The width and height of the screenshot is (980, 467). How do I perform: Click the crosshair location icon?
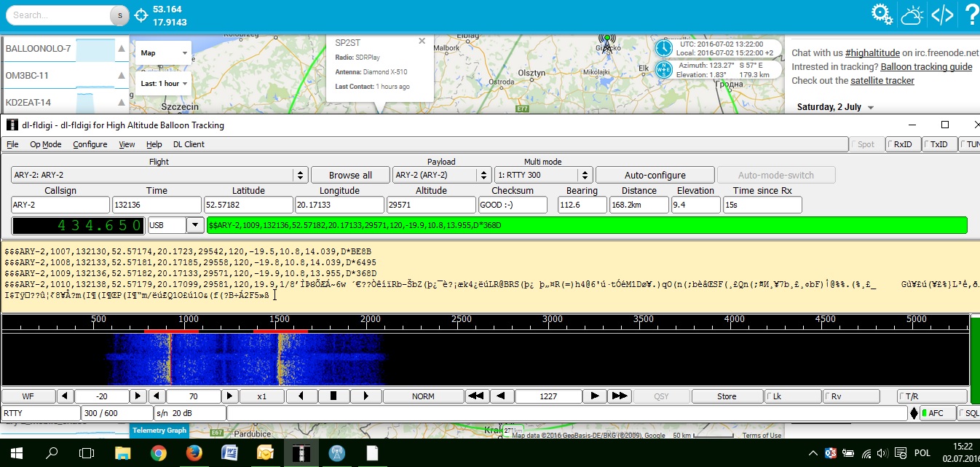click(x=141, y=15)
